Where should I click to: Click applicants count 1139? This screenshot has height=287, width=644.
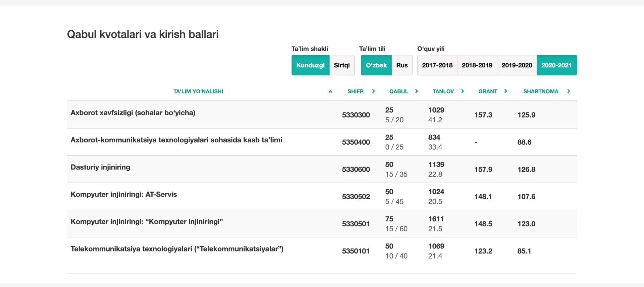coord(436,164)
